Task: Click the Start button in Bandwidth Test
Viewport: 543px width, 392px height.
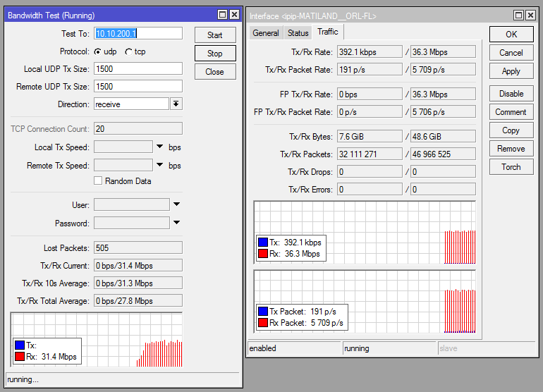Action: [x=214, y=35]
